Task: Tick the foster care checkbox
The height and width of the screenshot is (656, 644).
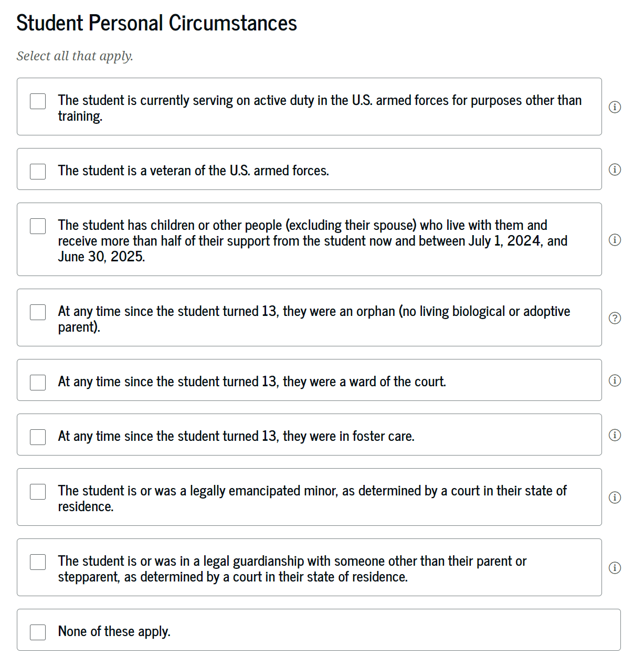Action: pos(38,437)
